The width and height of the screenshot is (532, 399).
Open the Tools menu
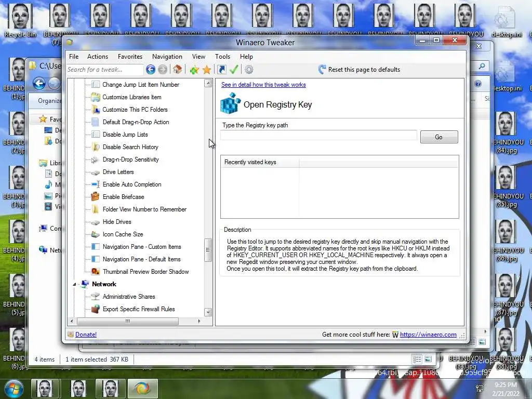click(x=222, y=57)
